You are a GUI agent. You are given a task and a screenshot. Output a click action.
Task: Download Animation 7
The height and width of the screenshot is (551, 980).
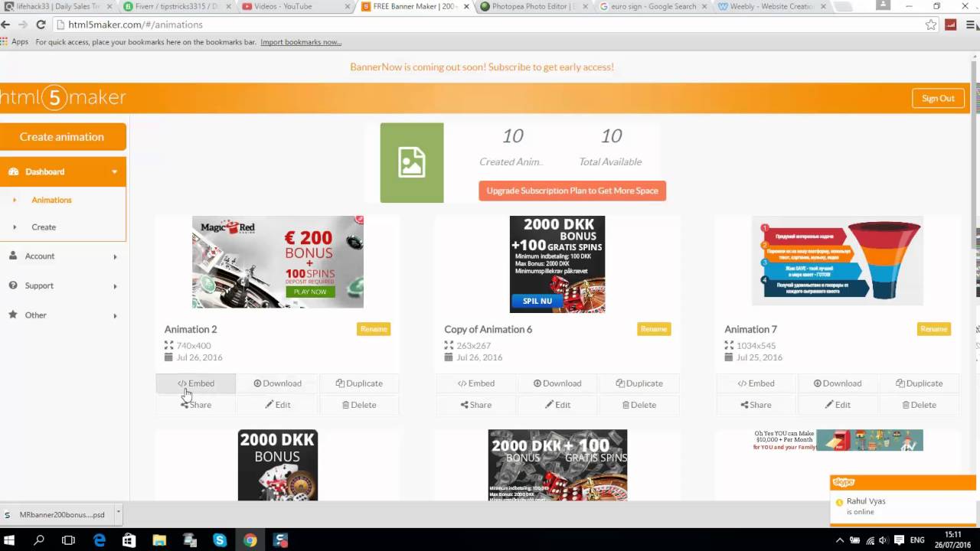coord(838,383)
